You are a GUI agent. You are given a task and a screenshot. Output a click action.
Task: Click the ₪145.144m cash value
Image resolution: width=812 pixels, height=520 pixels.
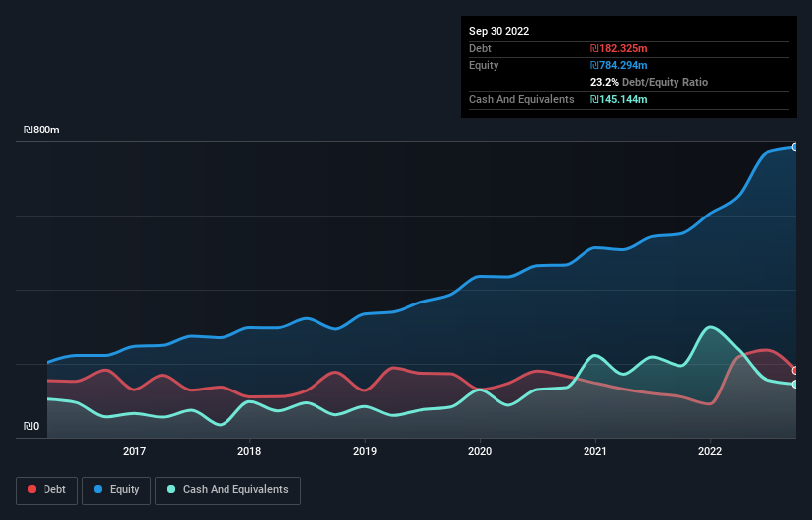[x=618, y=99]
